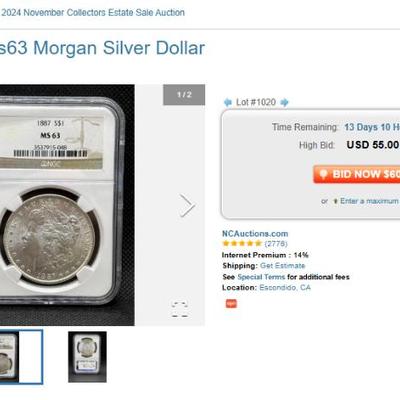Click the seller's five-star rating

[242, 244]
